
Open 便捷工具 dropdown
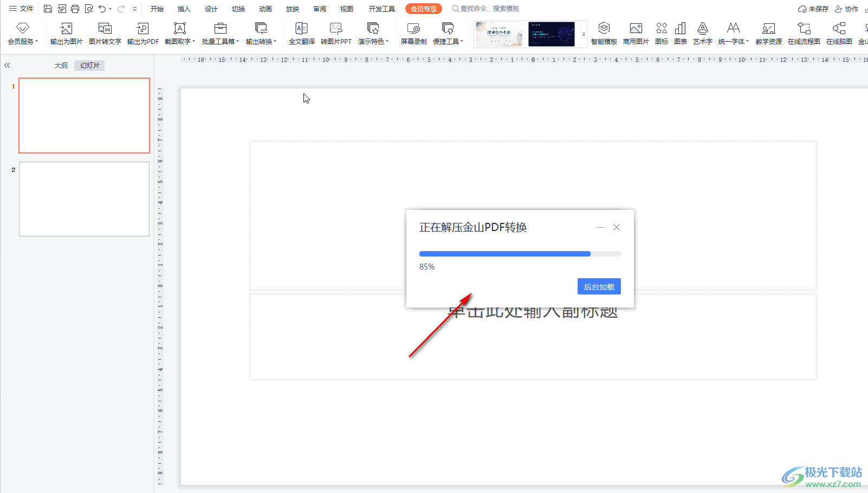point(448,34)
